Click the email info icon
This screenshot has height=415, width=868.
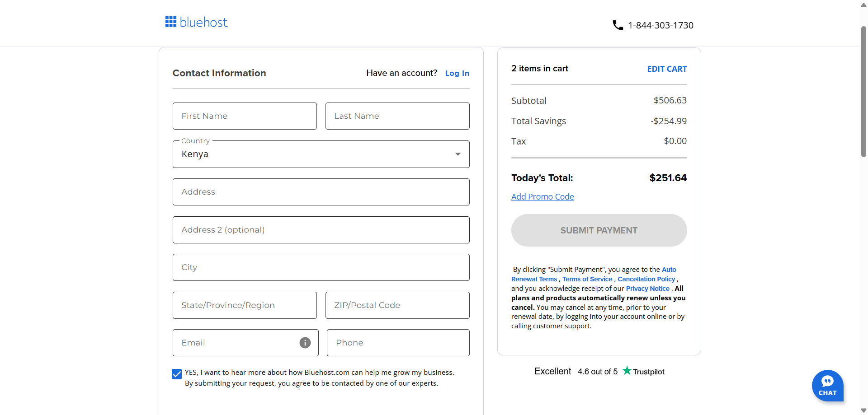tap(305, 343)
